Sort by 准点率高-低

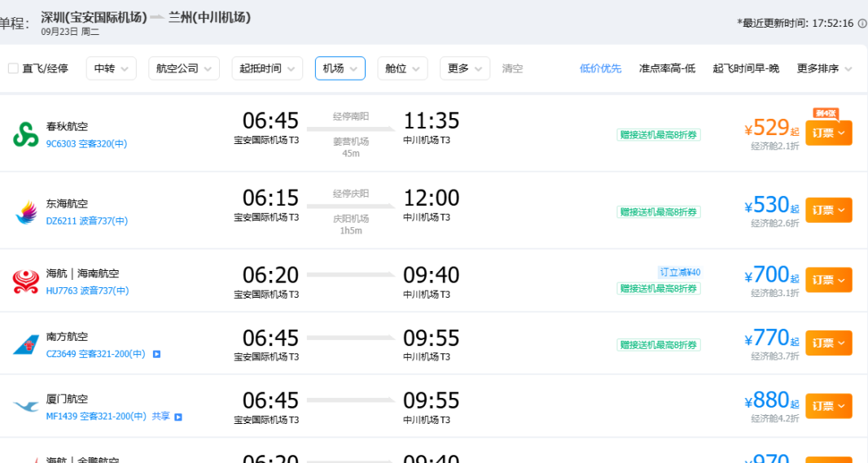point(667,68)
